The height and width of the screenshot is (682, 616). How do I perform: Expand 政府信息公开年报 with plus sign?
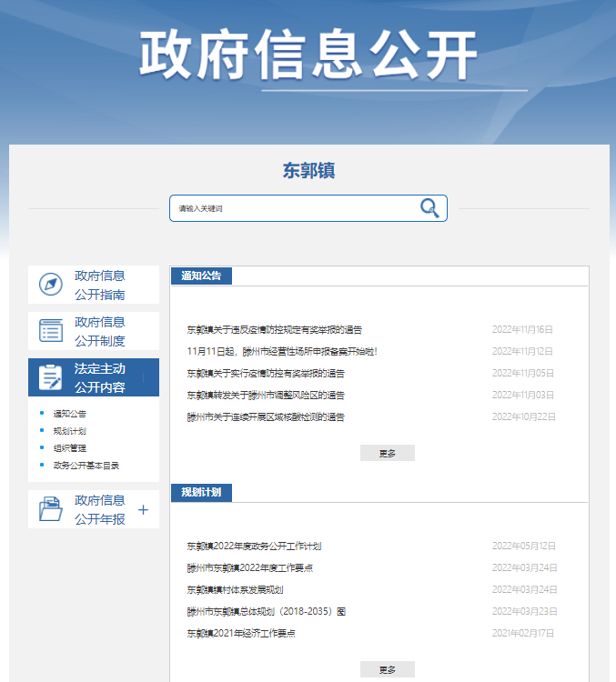point(143,510)
